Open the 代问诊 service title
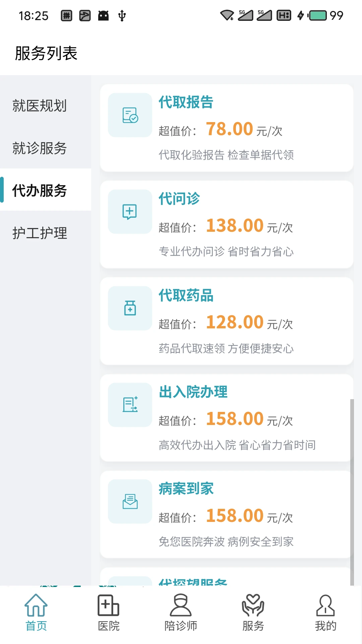 pos(179,199)
